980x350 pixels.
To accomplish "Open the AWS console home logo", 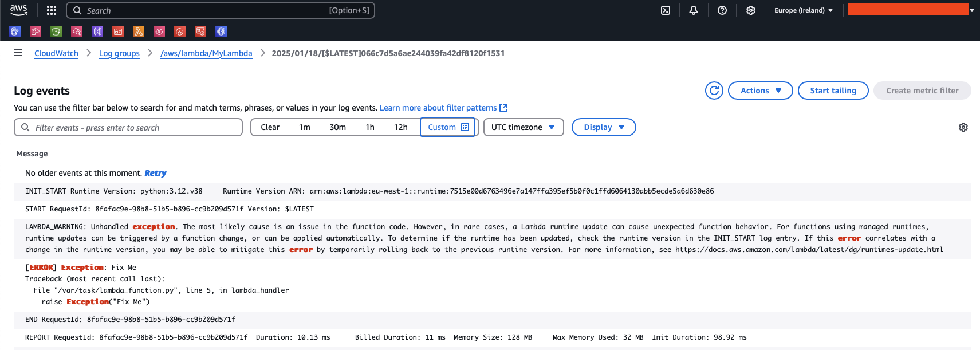I will [19, 10].
